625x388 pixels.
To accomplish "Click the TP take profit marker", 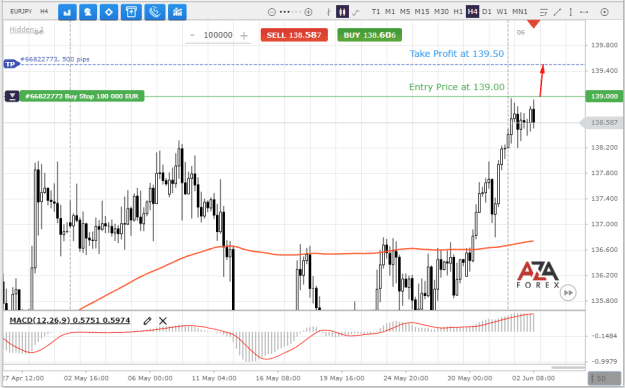I will coord(11,64).
